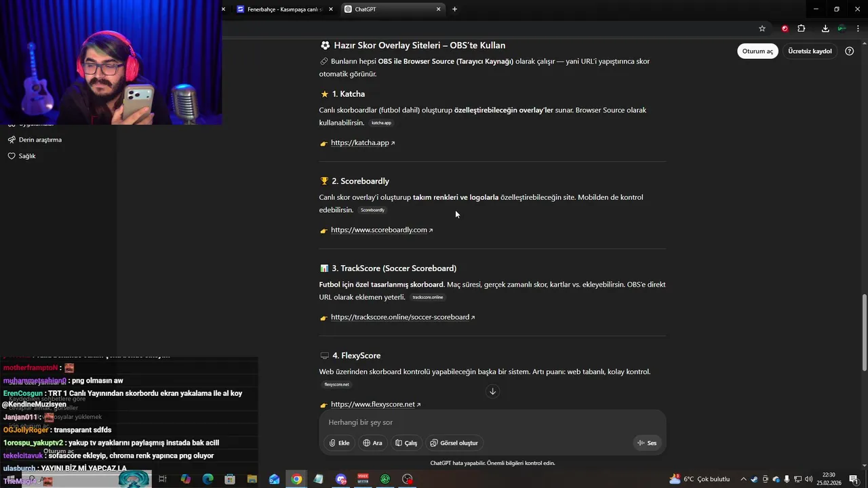Click the '2. Scoreboardly' heading
Screen dimensions: 868x488
coord(361,181)
